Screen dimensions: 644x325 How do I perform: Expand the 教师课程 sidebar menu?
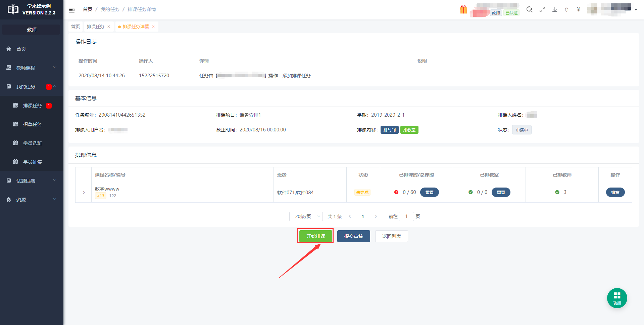(32, 68)
